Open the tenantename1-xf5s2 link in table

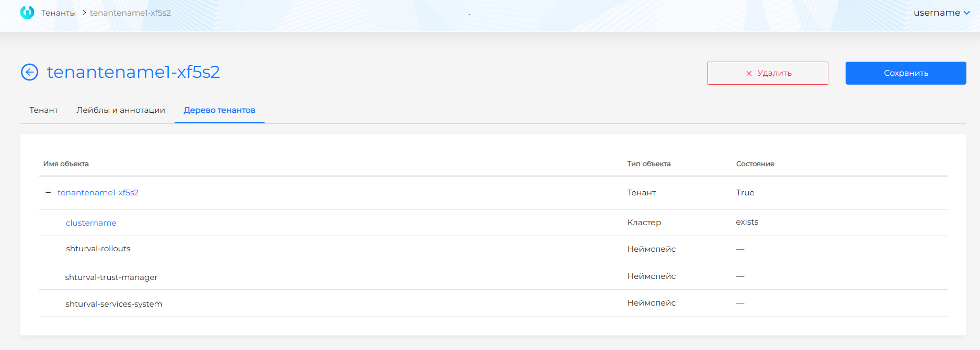point(98,193)
